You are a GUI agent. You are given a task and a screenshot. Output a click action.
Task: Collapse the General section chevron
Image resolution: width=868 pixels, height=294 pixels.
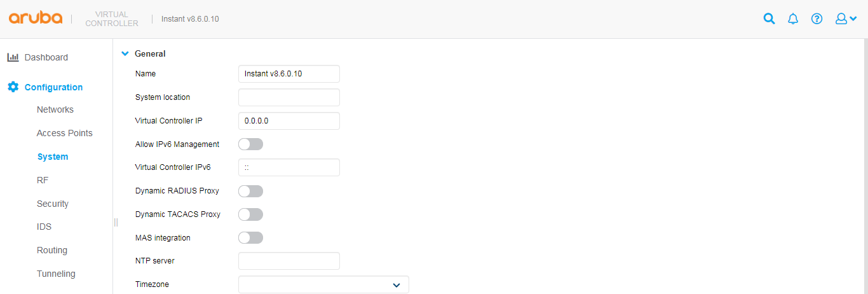[125, 54]
